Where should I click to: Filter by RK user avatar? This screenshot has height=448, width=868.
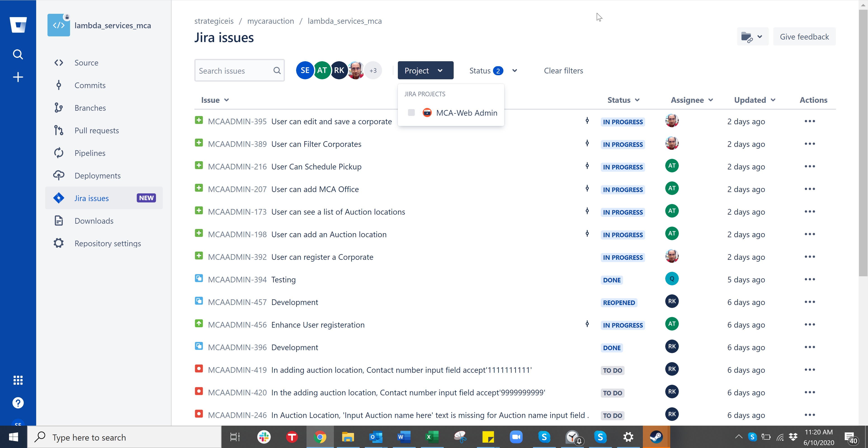click(x=339, y=70)
